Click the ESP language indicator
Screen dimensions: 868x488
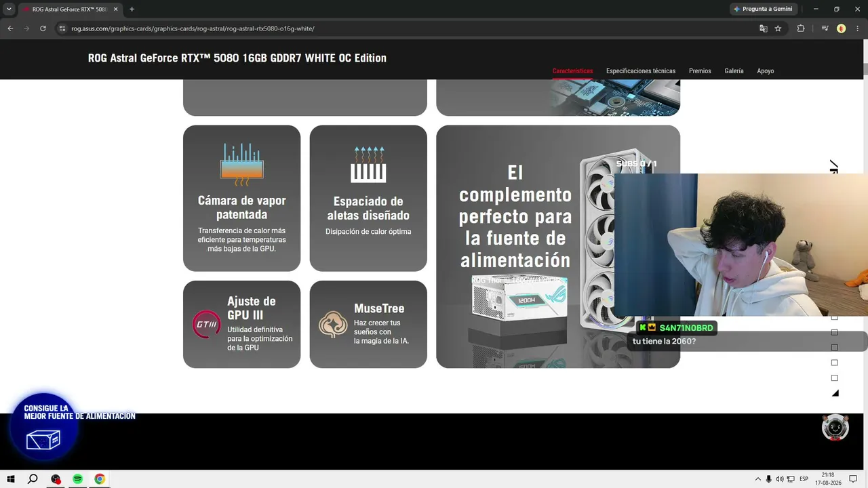click(x=804, y=479)
